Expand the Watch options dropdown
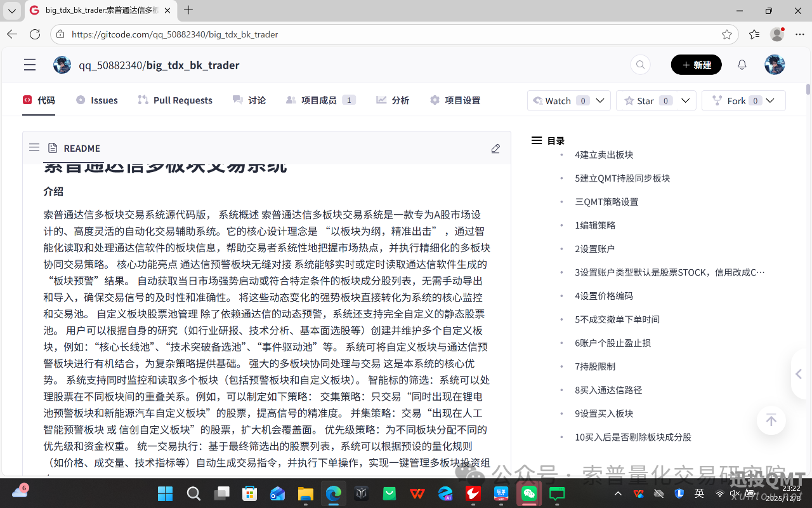 [598, 100]
